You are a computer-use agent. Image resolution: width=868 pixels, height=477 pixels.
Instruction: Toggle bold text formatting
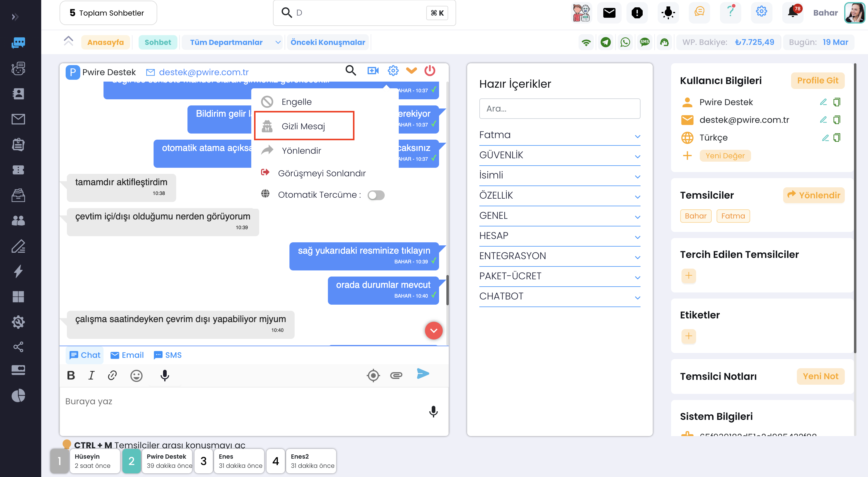point(71,375)
